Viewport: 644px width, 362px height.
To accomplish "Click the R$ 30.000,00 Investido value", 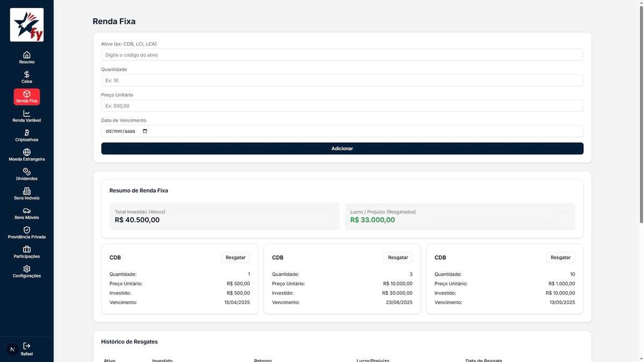I will 397,293.
